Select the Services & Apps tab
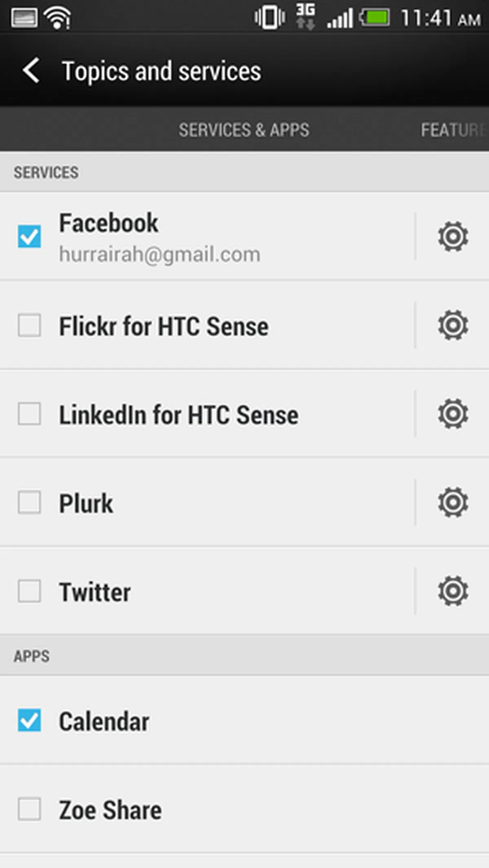 coord(244,130)
